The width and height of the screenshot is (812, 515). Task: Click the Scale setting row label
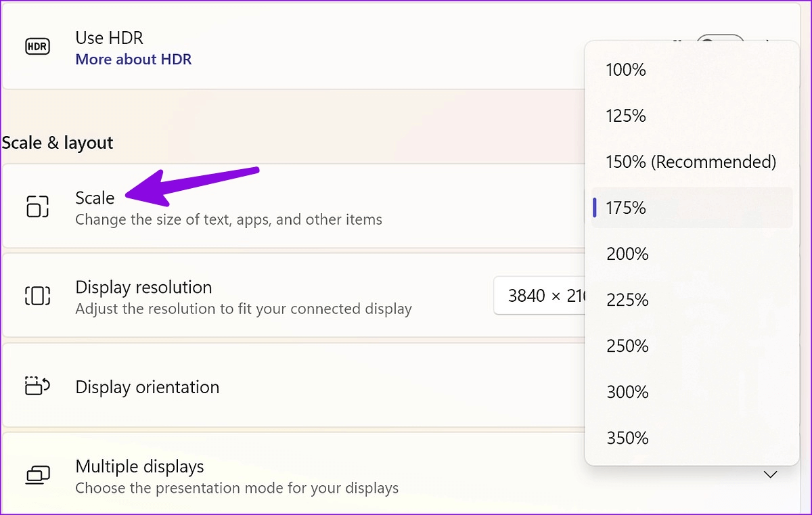[x=95, y=198]
